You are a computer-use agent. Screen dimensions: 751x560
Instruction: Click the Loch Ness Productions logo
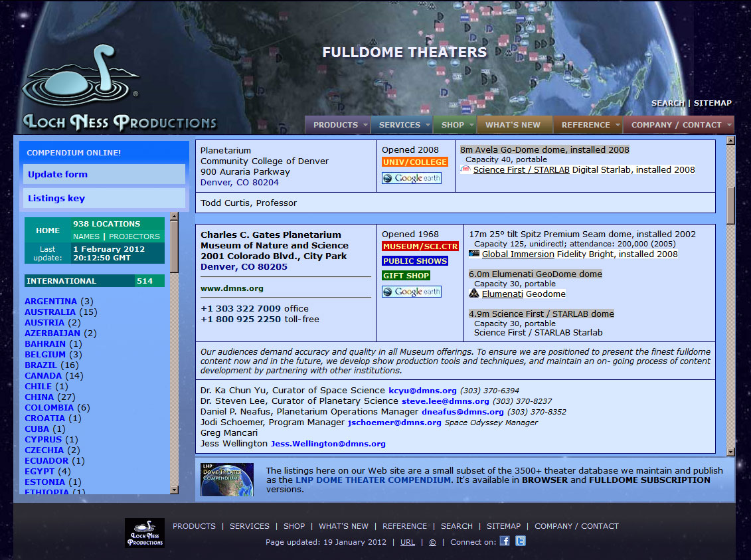click(x=120, y=88)
